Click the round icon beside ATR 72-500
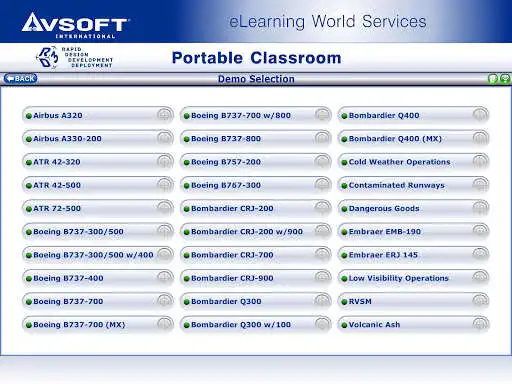 [x=165, y=208]
